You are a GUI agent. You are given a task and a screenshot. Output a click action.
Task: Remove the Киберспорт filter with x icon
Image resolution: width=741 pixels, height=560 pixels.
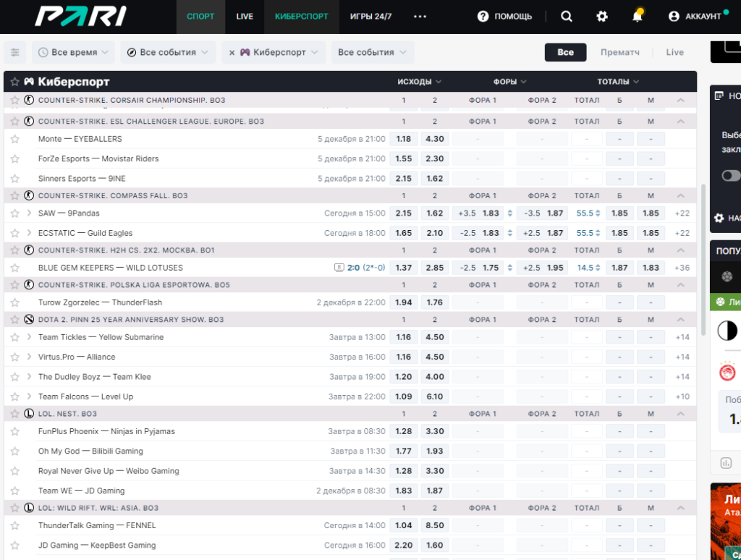pyautogui.click(x=232, y=53)
